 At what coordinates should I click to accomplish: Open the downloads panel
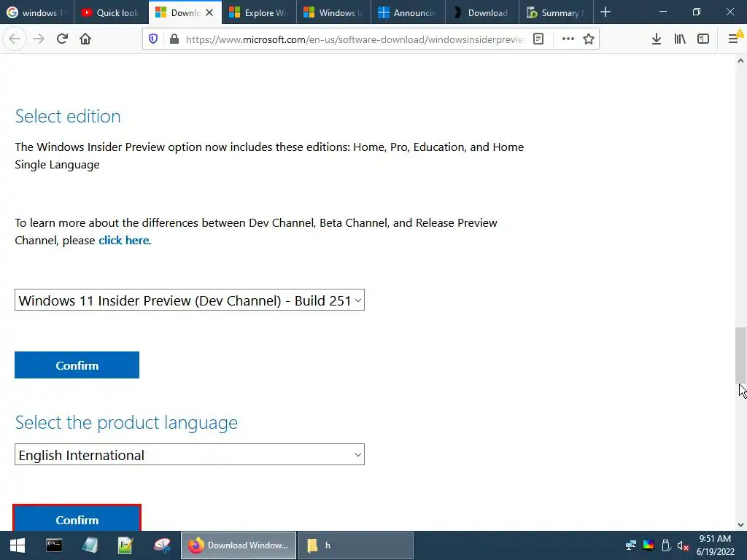pyautogui.click(x=657, y=39)
